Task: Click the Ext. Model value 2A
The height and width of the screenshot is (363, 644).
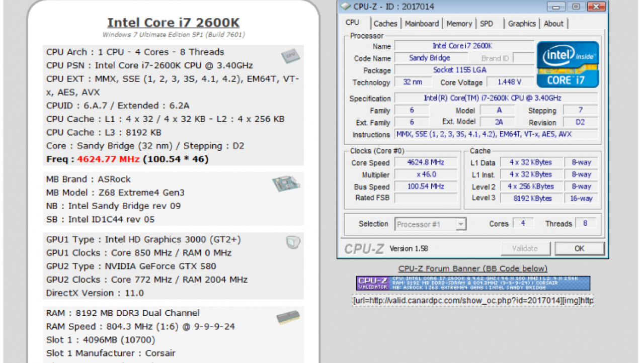Action: [498, 122]
